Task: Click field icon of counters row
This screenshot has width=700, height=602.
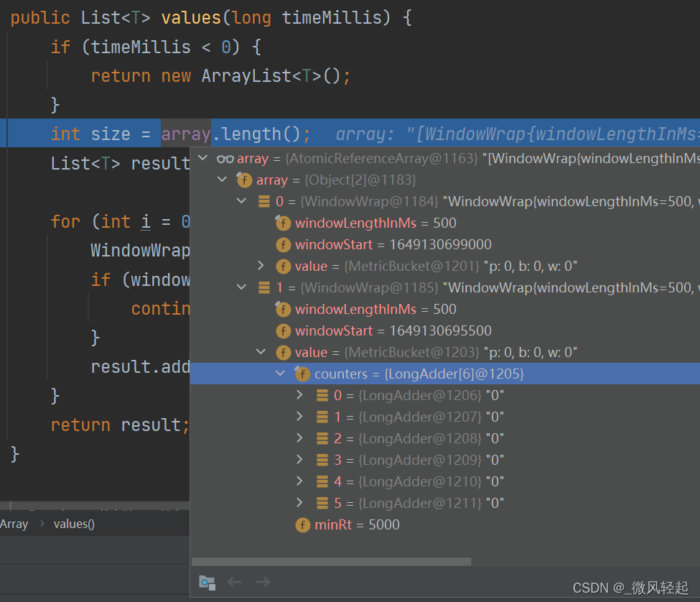Action: 302,374
